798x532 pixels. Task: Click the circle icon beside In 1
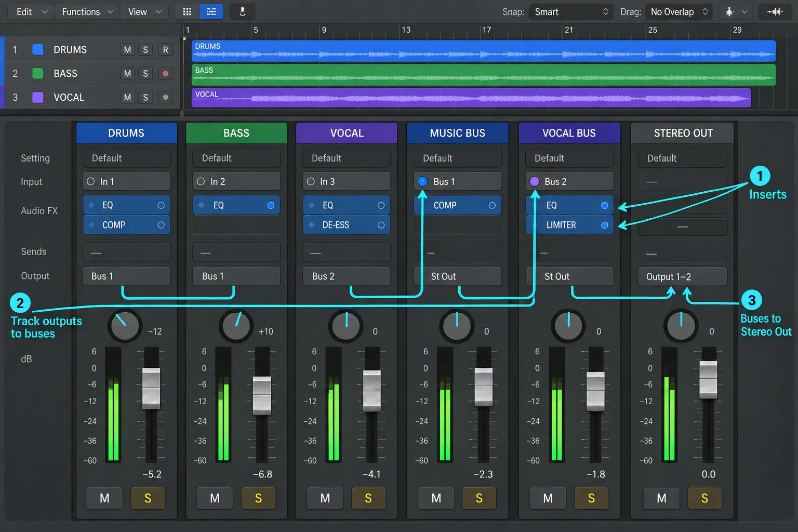[x=91, y=181]
